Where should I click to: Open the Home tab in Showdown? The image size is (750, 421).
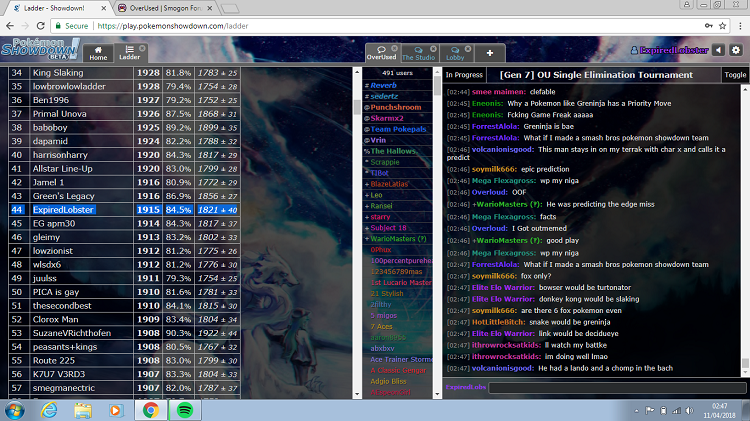(x=97, y=53)
